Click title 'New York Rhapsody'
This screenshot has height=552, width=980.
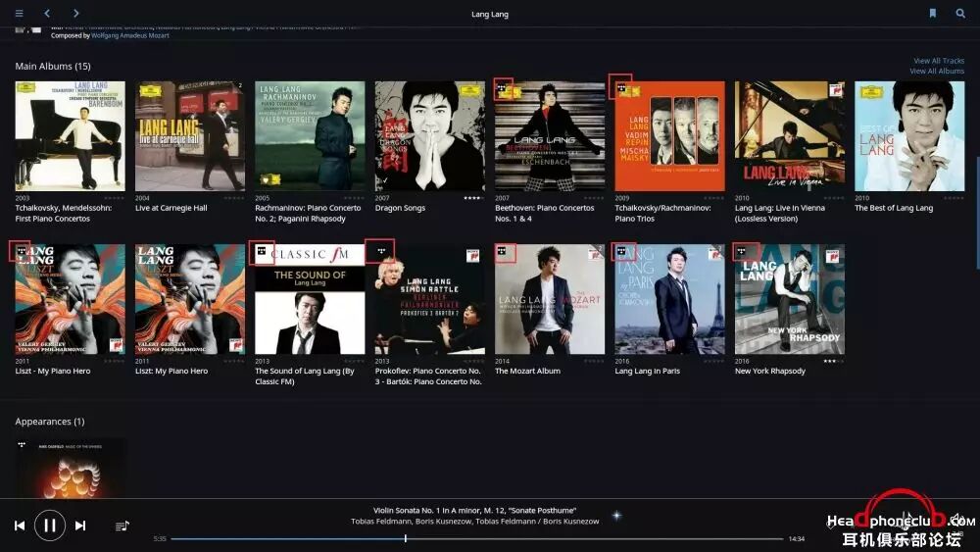(770, 371)
